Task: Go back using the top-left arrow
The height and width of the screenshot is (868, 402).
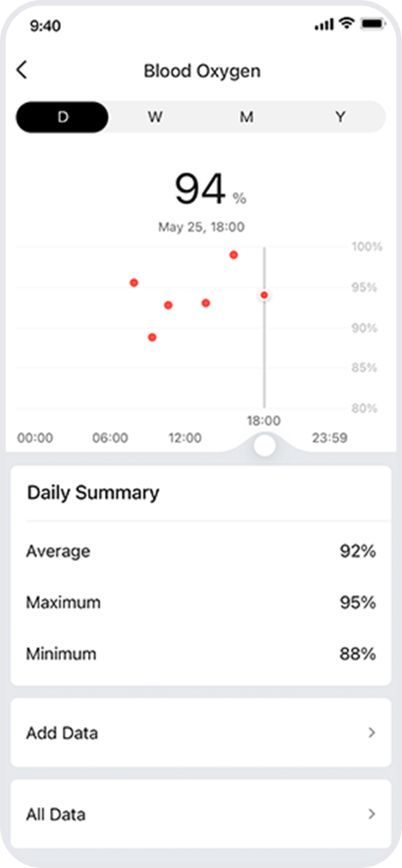Action: (22, 70)
